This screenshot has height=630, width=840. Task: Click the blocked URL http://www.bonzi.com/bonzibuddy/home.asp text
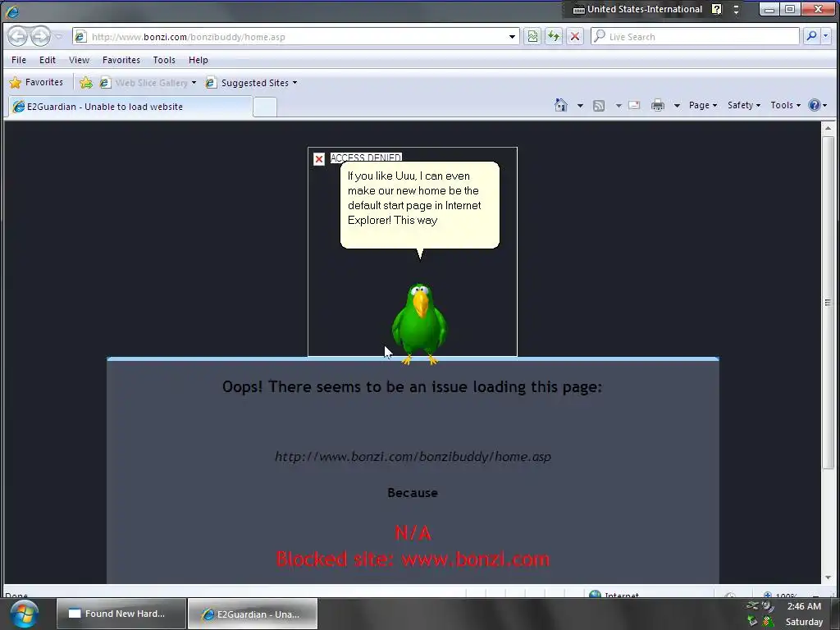point(413,456)
